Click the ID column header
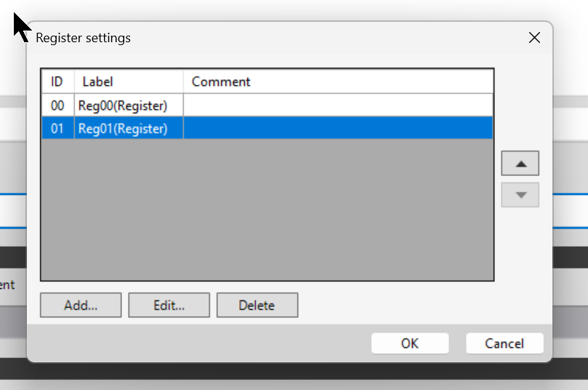 57,81
